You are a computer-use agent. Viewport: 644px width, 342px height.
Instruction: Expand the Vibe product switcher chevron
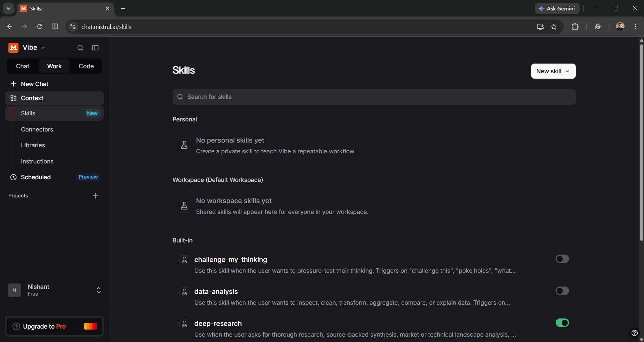[43, 48]
